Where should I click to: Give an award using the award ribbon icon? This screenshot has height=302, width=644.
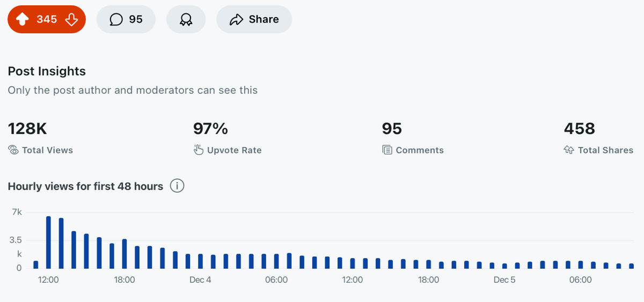point(186,19)
